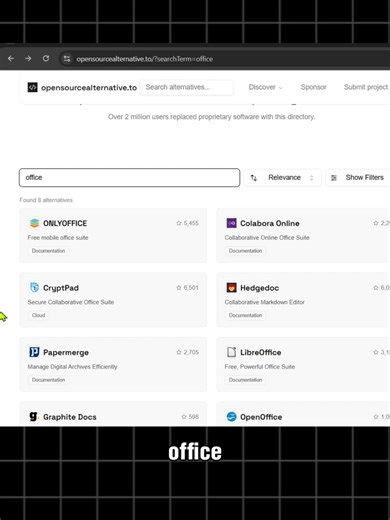
Task: Click the office search input box
Action: pos(129,177)
